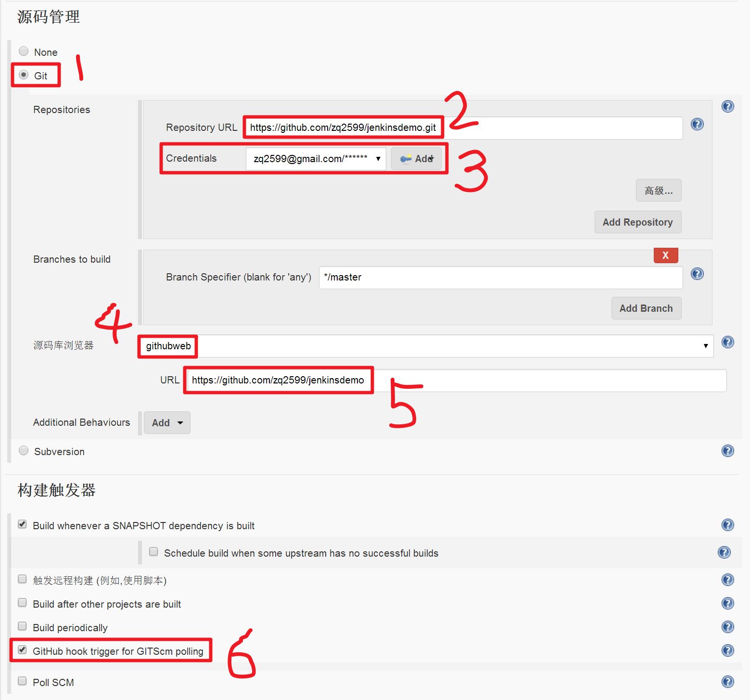Enable the Poll SCM checkbox

[x=22, y=681]
